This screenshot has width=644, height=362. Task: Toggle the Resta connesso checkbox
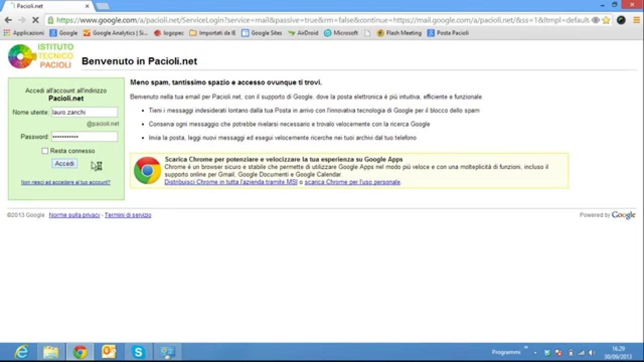coord(45,151)
